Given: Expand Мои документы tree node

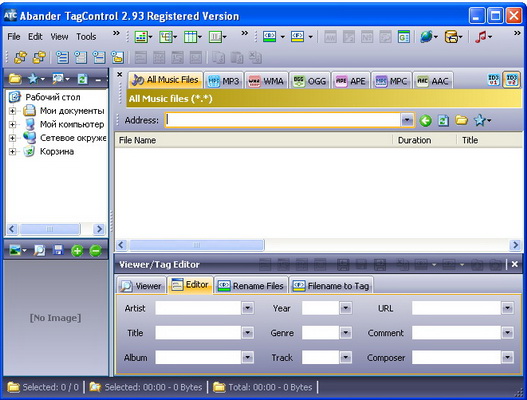Looking at the screenshot, I should [12, 111].
